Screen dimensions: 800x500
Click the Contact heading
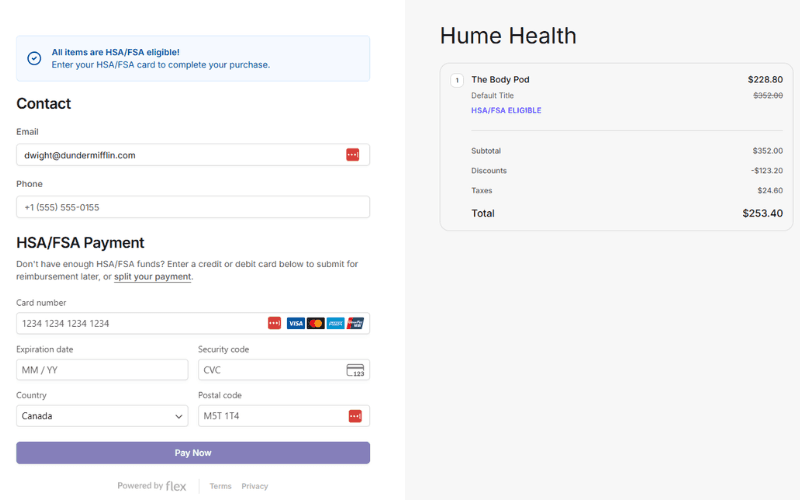coord(43,104)
